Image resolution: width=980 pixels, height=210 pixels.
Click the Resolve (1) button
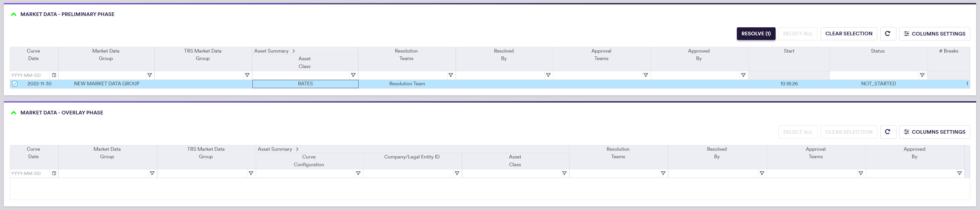(755, 33)
